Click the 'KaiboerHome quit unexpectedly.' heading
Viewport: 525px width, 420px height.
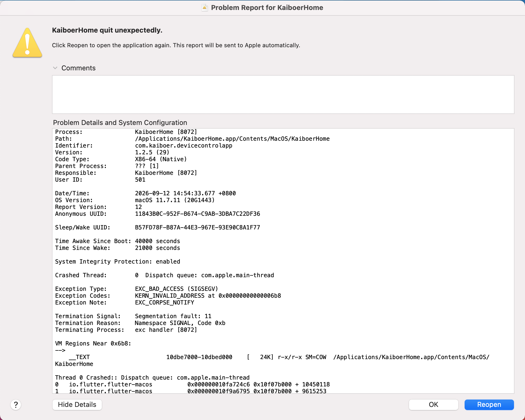tap(107, 30)
